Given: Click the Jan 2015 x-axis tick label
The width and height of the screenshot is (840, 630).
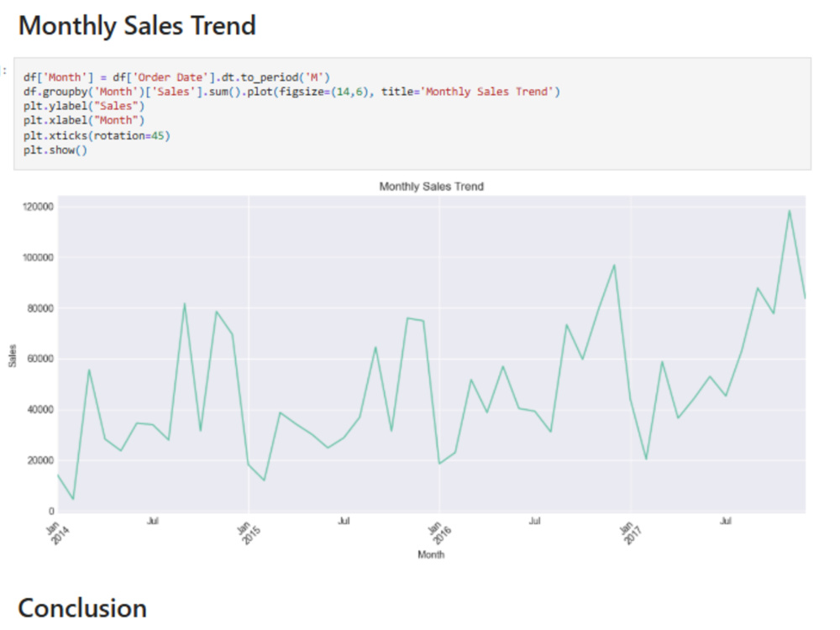Looking at the screenshot, I should pyautogui.click(x=249, y=532).
